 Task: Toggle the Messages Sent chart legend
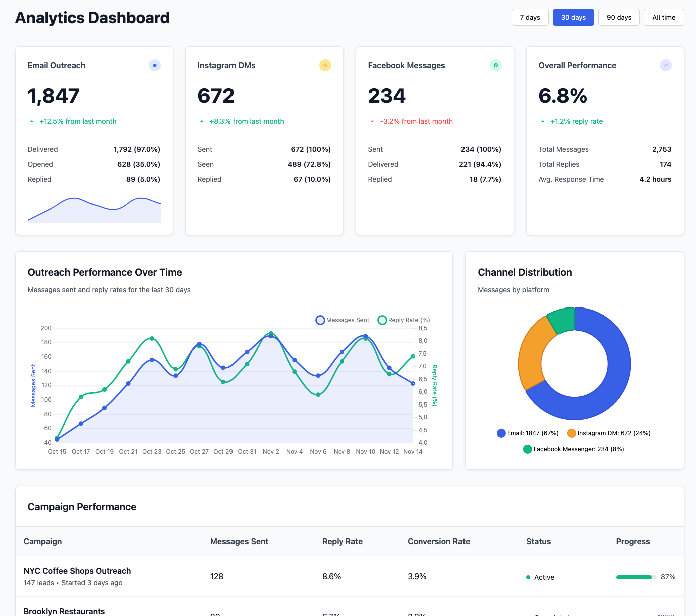tap(342, 320)
